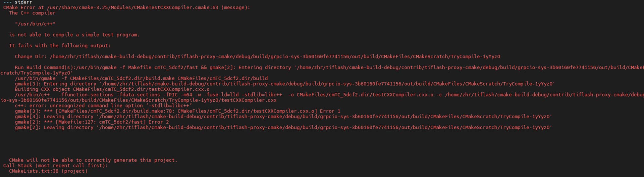Open the CMakeLists.txt:38 (project) reference

point(48,171)
